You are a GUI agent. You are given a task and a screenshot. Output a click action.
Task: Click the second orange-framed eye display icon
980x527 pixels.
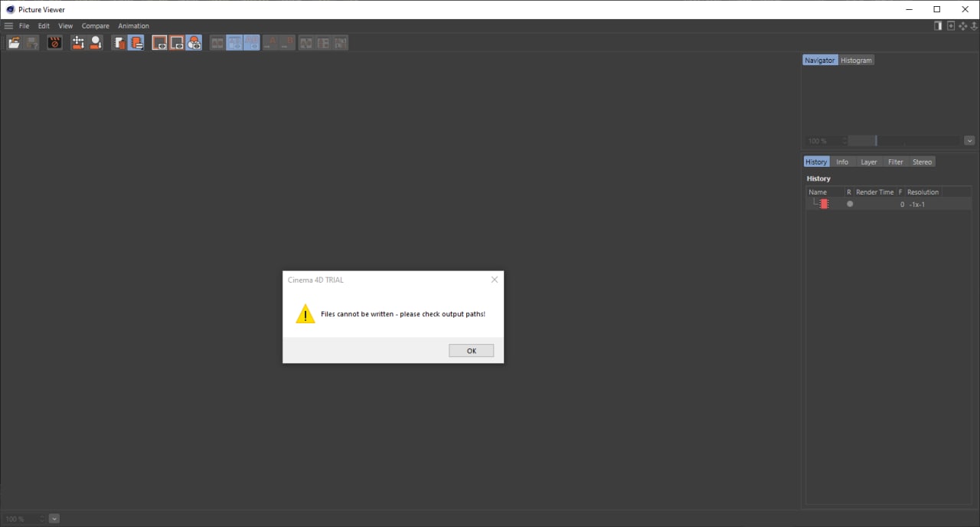pyautogui.click(x=176, y=43)
